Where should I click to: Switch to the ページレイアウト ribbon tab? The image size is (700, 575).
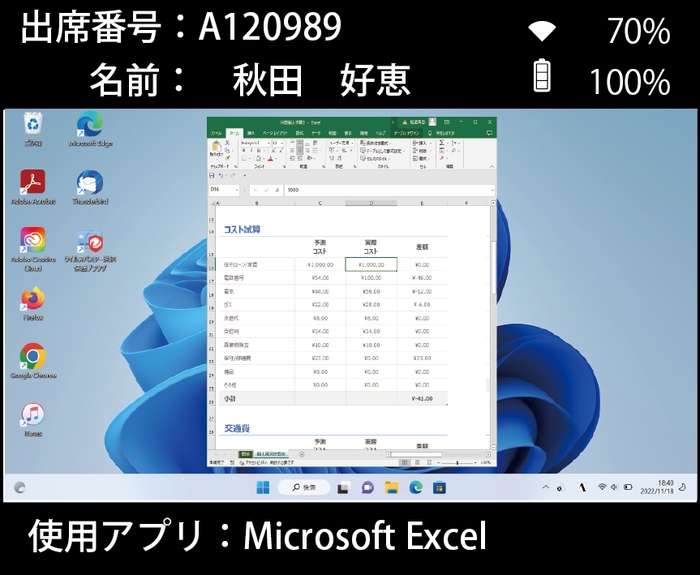point(275,133)
